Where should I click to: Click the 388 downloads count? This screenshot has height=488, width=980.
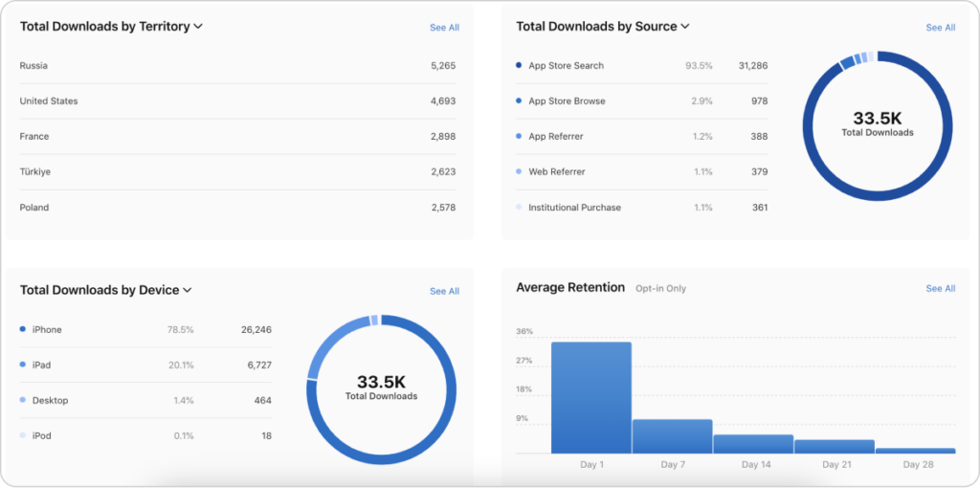tap(759, 136)
